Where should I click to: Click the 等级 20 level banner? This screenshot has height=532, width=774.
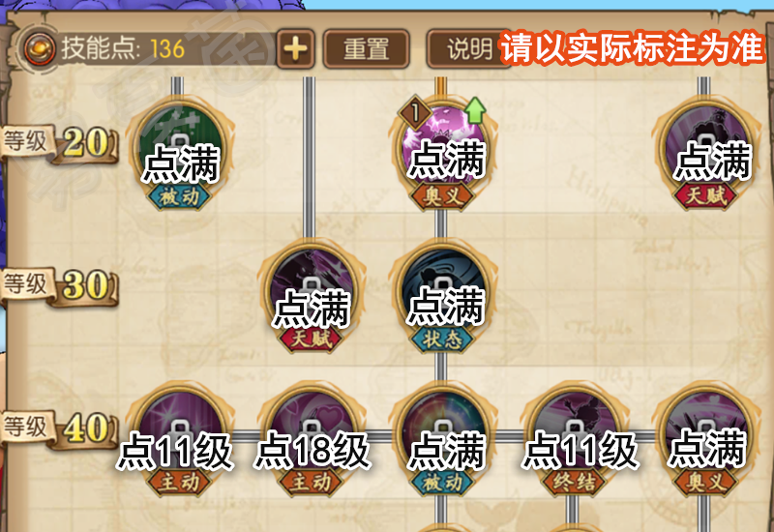60,142
